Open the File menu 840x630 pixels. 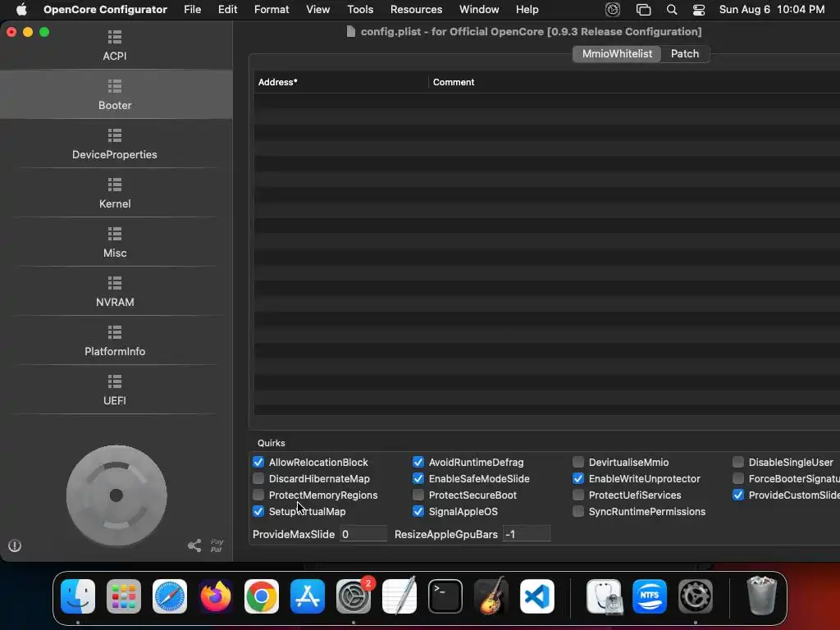192,10
